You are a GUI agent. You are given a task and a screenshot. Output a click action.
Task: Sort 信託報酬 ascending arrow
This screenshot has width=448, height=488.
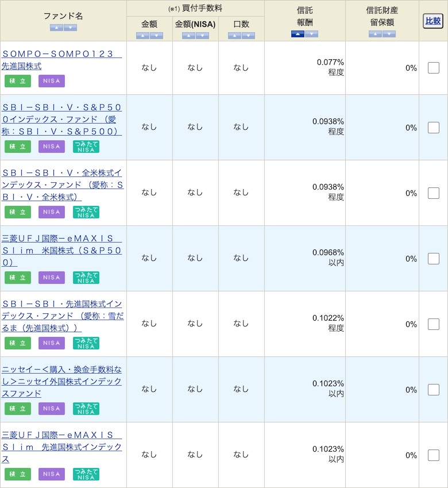tap(298, 34)
